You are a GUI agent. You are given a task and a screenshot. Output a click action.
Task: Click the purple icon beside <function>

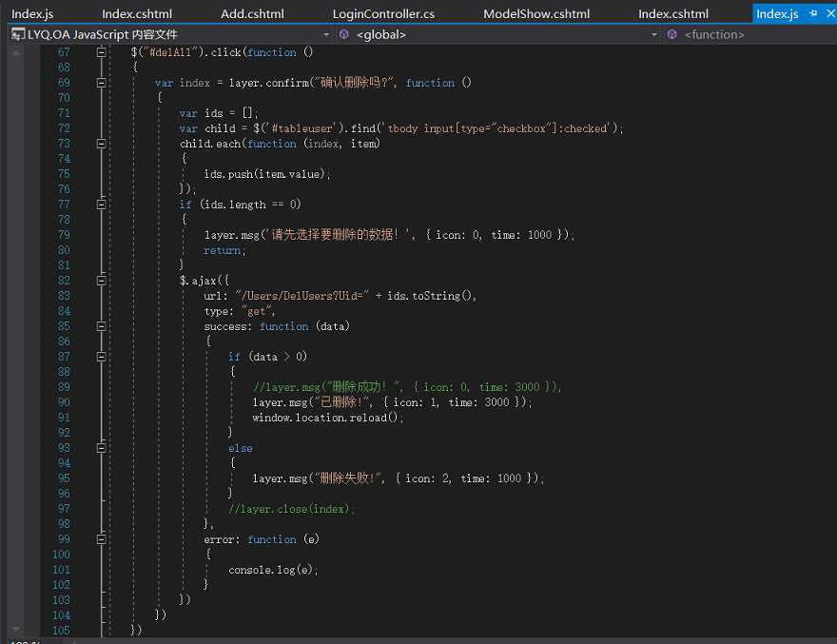(x=672, y=34)
